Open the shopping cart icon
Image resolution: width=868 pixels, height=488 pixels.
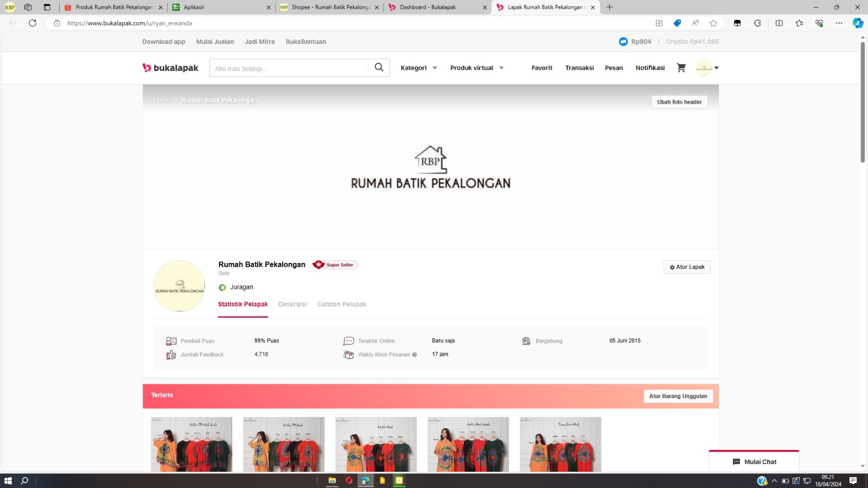coord(681,68)
